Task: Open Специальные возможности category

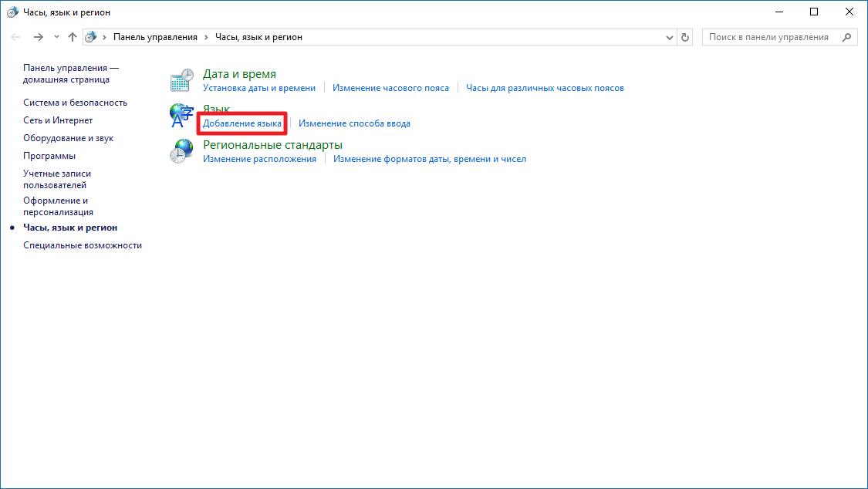Action: pos(83,245)
